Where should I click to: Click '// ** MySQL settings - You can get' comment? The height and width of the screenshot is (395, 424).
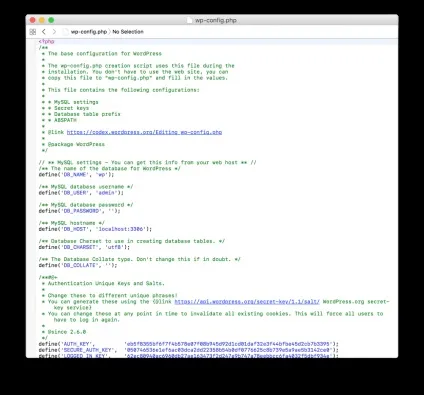point(147,163)
